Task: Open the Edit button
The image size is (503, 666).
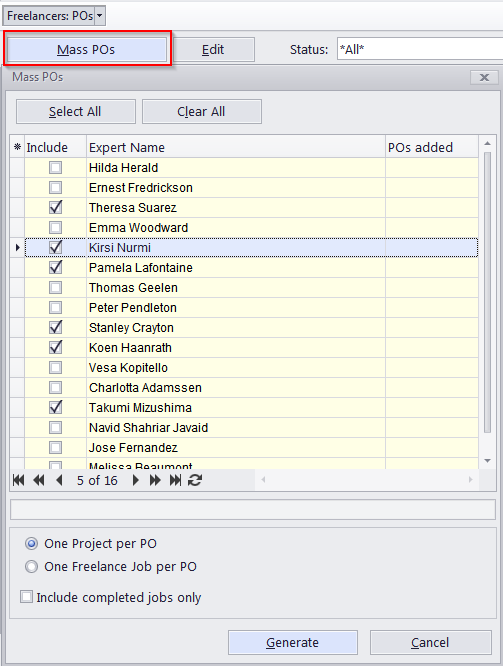Action: pyautogui.click(x=214, y=49)
